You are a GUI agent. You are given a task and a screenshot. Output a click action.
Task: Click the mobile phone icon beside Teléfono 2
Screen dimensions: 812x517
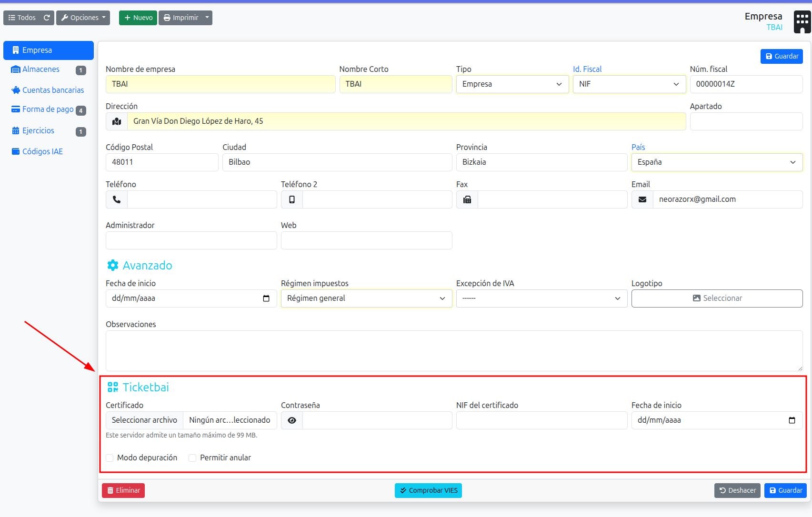291,199
